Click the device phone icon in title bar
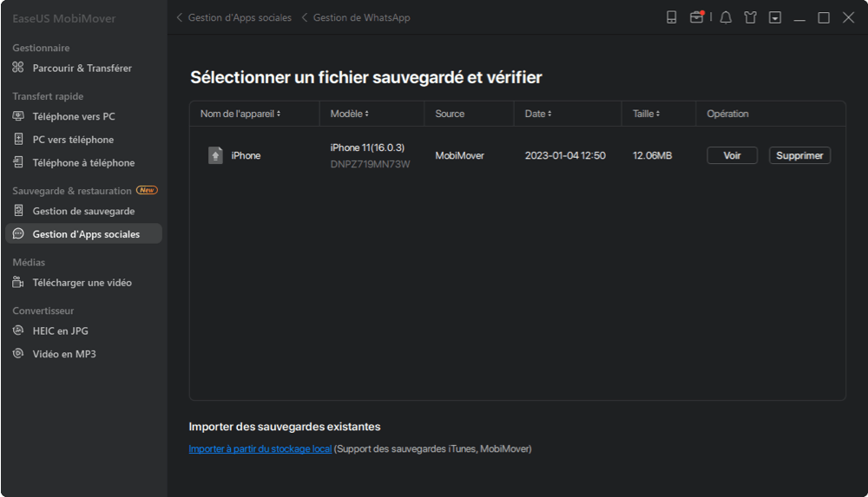868x497 pixels. click(672, 17)
